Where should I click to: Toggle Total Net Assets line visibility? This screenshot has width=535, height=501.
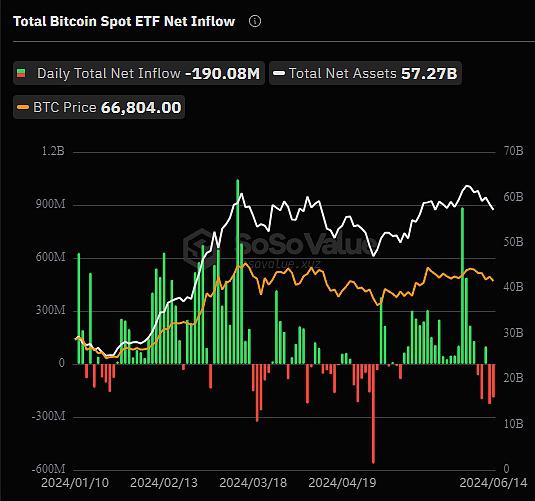(365, 73)
